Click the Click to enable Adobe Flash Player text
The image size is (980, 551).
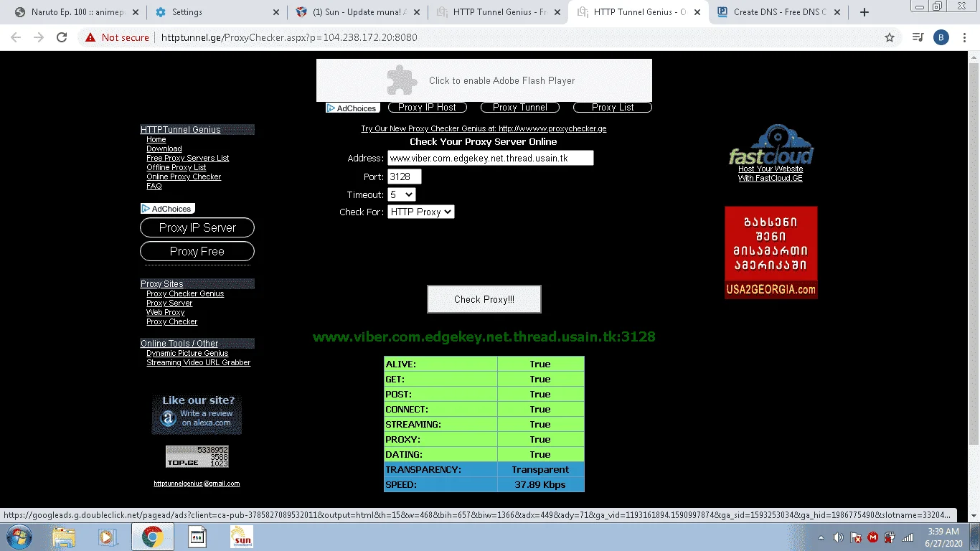[502, 80]
